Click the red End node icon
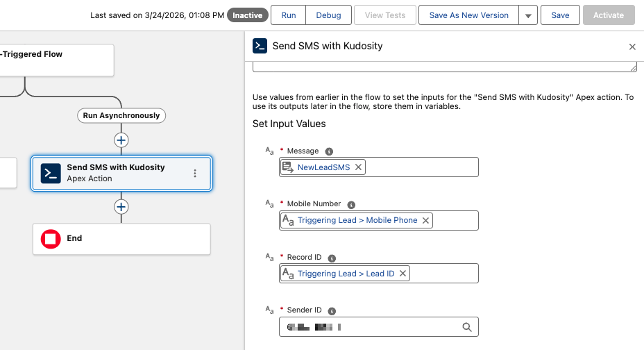This screenshot has width=644, height=350. [x=51, y=239]
